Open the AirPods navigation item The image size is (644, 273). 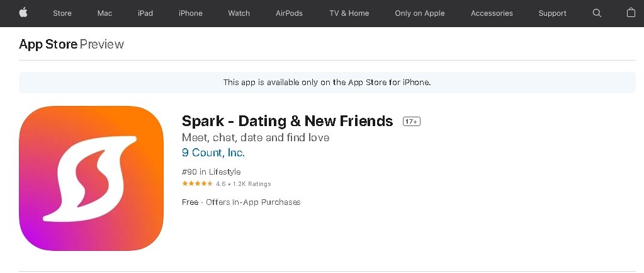coord(289,13)
